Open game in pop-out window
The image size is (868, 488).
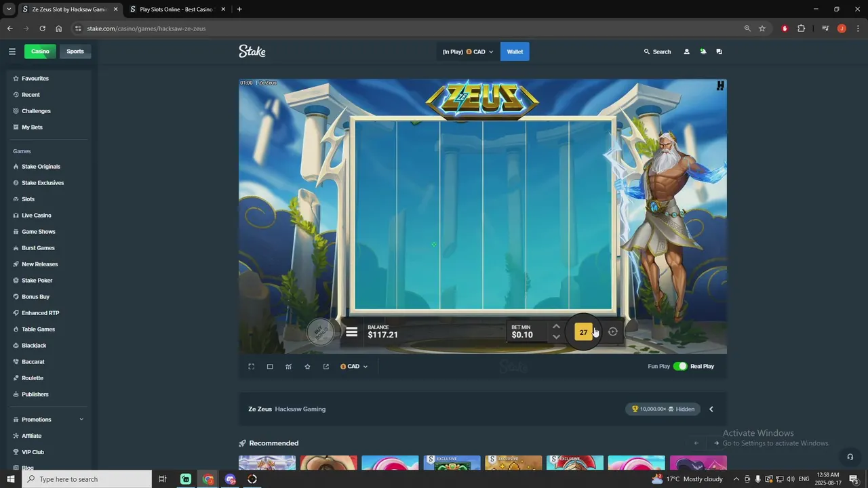tap(326, 367)
